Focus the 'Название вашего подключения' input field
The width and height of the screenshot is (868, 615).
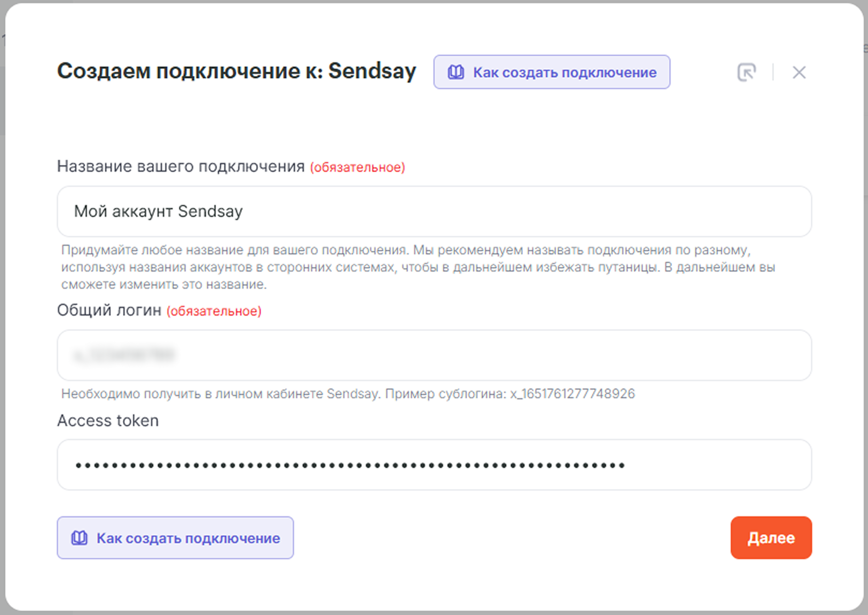pyautogui.click(x=433, y=211)
